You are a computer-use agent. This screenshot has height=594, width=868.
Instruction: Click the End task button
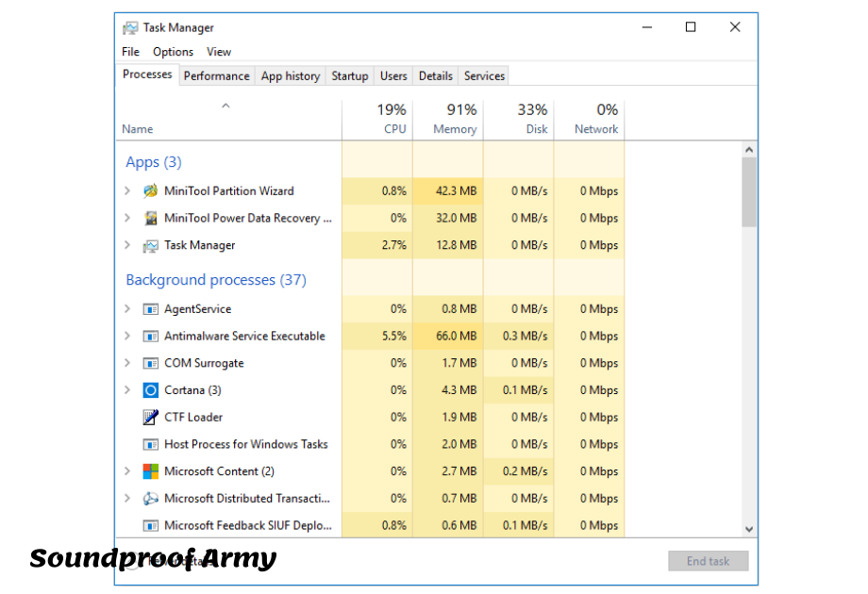[708, 561]
